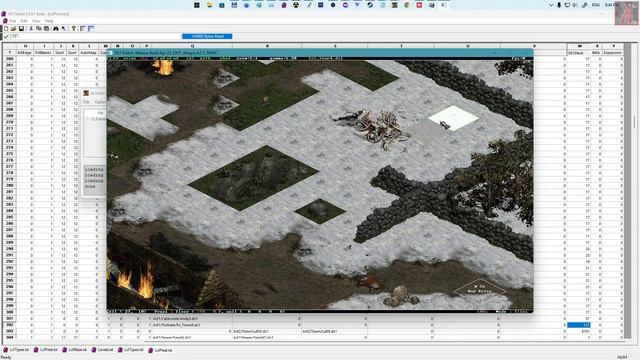Open the Windows Start menu

(197, 5)
